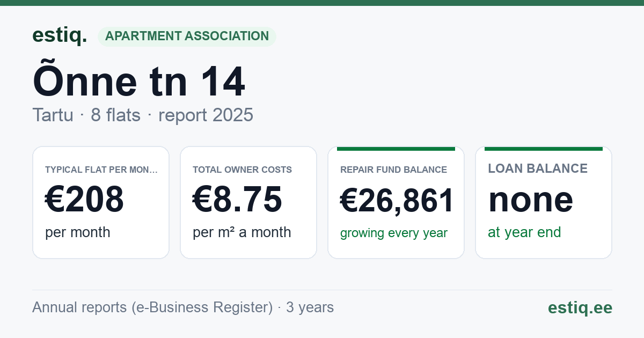Click the €8.75 value
644x338 pixels.
pyautogui.click(x=237, y=199)
